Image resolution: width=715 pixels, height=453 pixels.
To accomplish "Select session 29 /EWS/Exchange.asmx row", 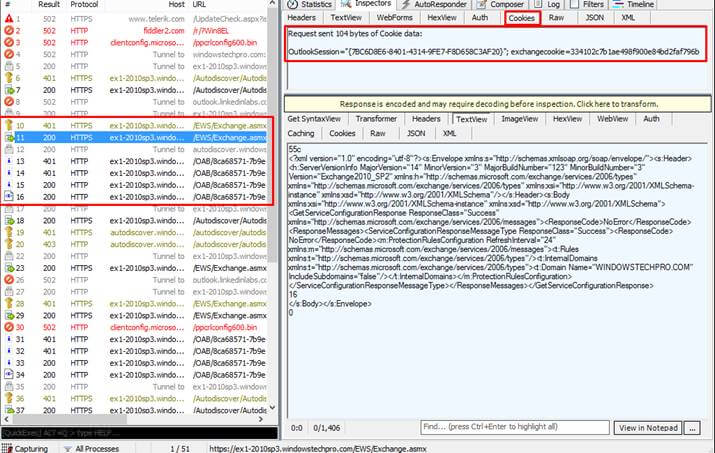I will coord(135,315).
